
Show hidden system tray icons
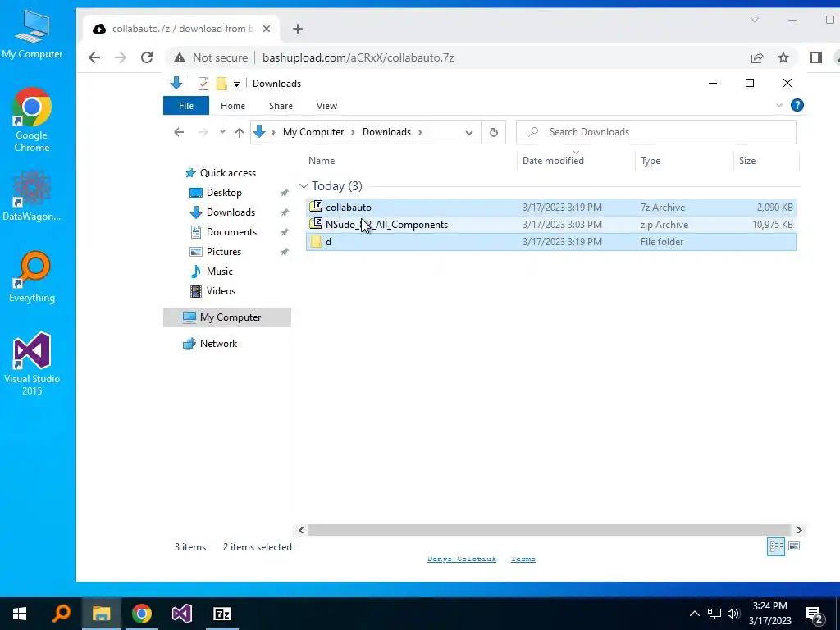(694, 614)
